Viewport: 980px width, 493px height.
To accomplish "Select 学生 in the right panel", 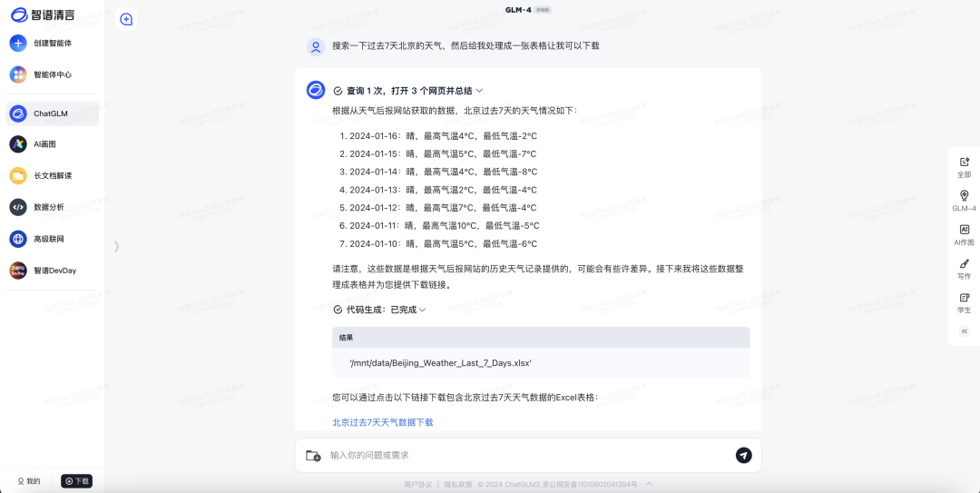I will (x=964, y=302).
